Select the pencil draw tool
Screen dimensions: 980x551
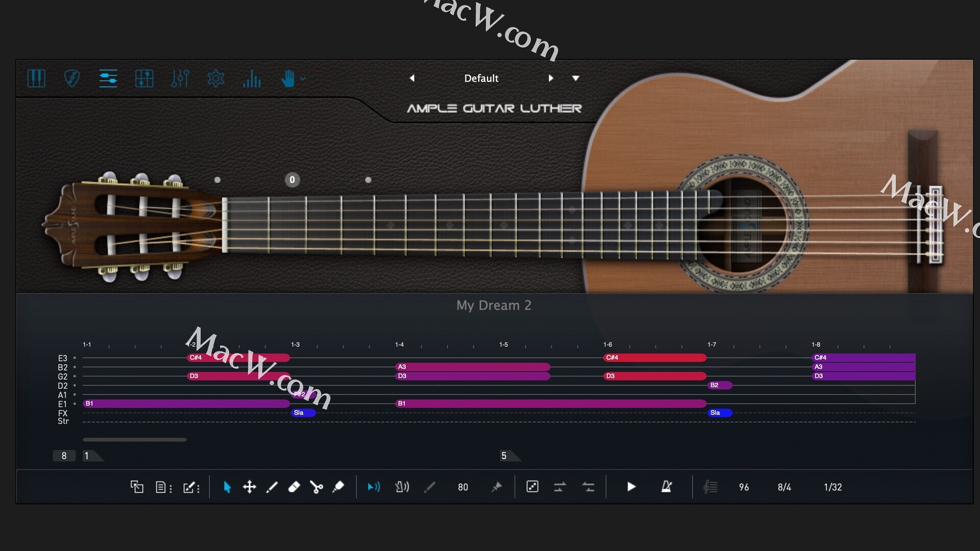coord(272,487)
